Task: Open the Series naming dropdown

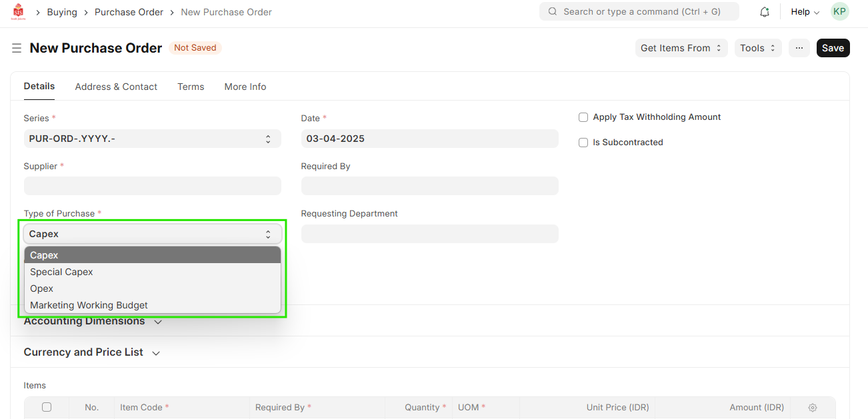Action: point(152,139)
